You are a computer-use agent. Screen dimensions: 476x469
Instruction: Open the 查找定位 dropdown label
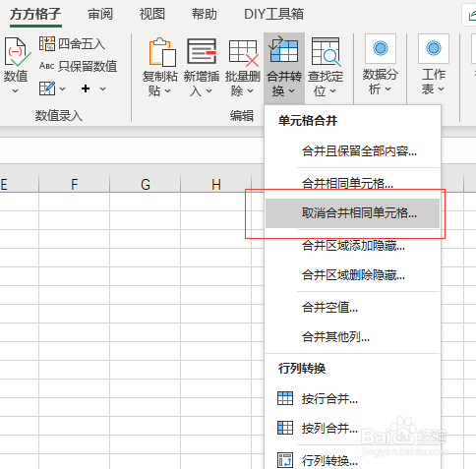click(x=326, y=84)
